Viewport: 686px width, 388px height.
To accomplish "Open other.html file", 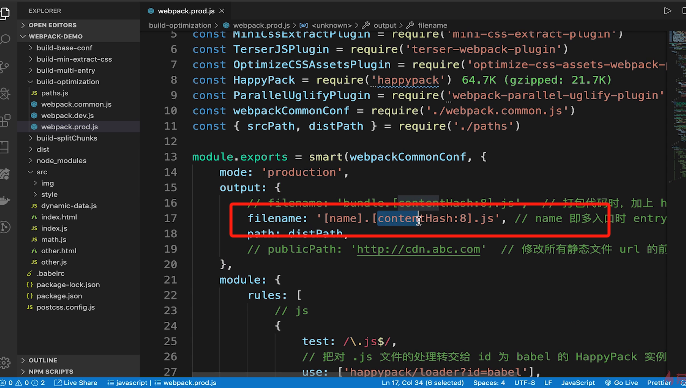I will click(79, 251).
